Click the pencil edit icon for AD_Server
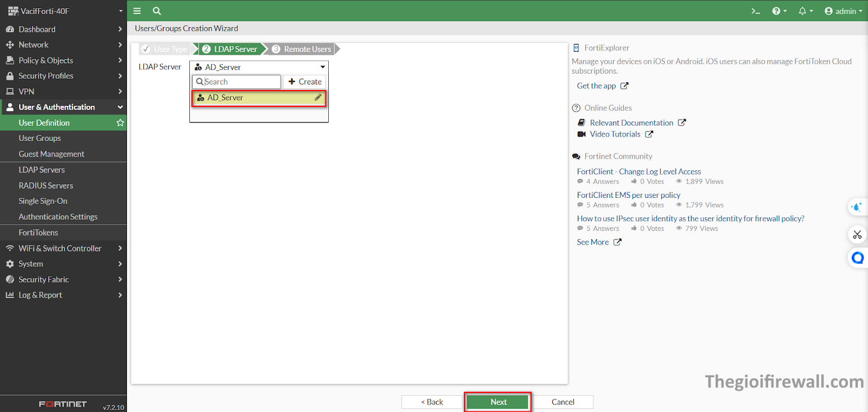868x412 pixels. (318, 98)
